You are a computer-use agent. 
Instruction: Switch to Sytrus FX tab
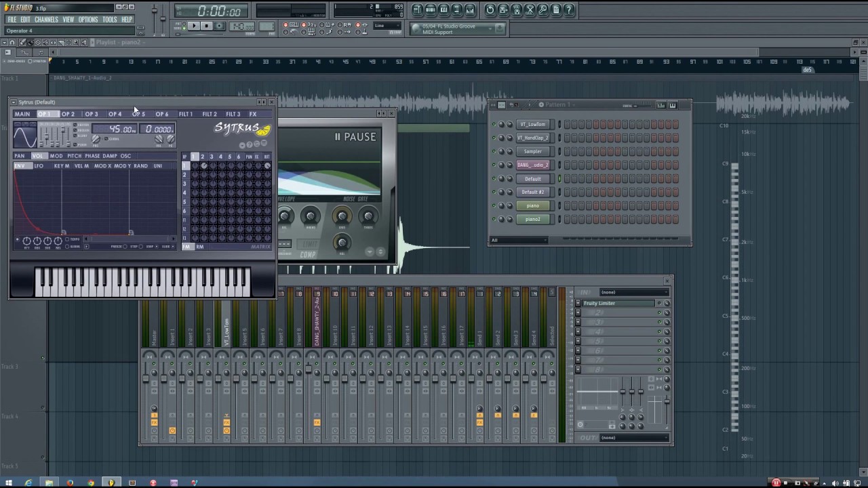coord(252,114)
